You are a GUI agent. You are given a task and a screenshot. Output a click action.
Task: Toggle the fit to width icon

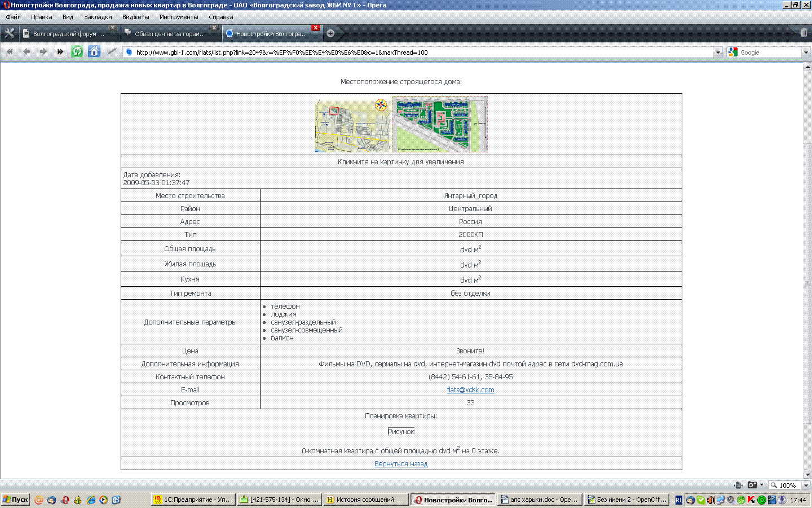pyautogui.click(x=738, y=485)
